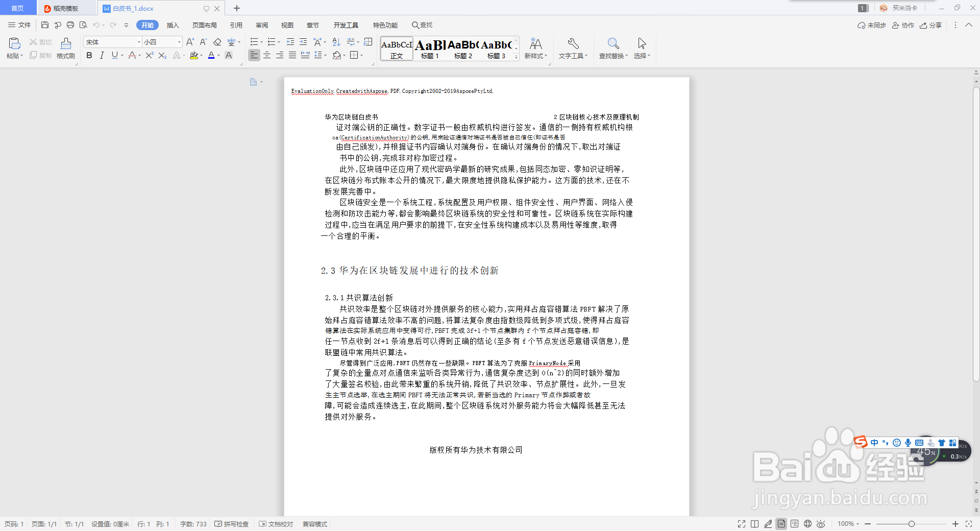Increase font size with A+ icon
This screenshot has height=531, width=980.
coord(190,42)
